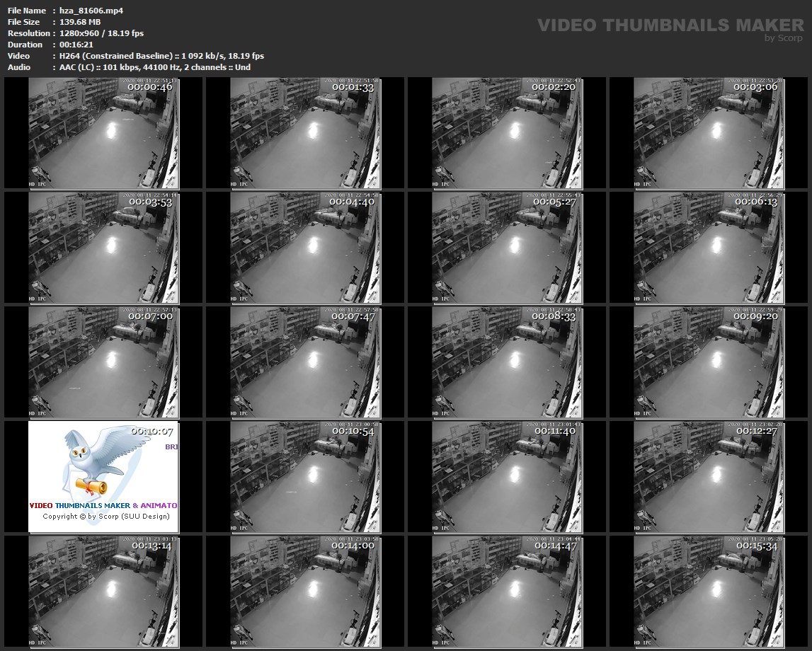Viewport: 812px width, 651px height.
Task: Click the last thumbnail at 00:15:34
Action: [708, 591]
